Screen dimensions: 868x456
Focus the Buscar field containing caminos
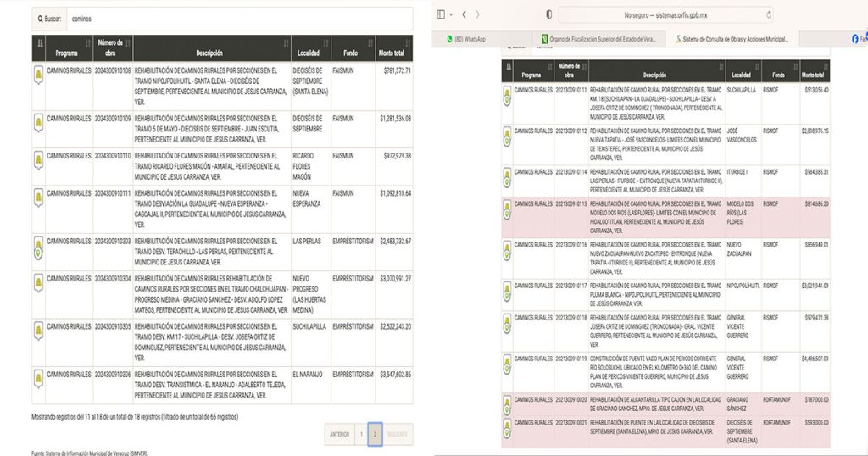pos(240,19)
